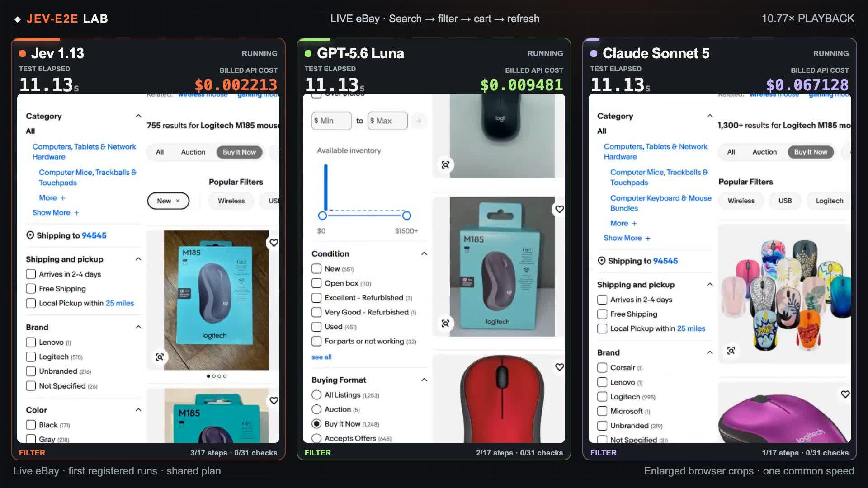The height and width of the screenshot is (488, 868).
Task: Click location pin icon in Claude Sonnet panel
Action: pos(602,261)
